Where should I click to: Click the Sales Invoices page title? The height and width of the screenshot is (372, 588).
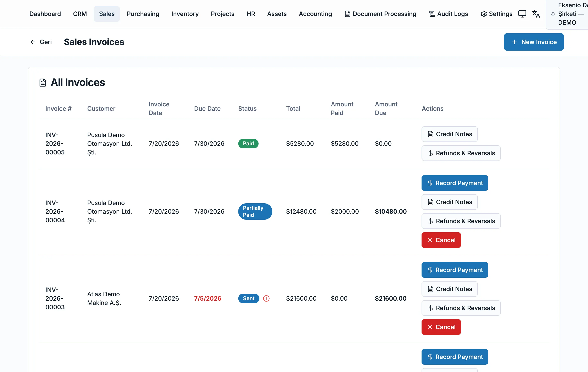94,42
